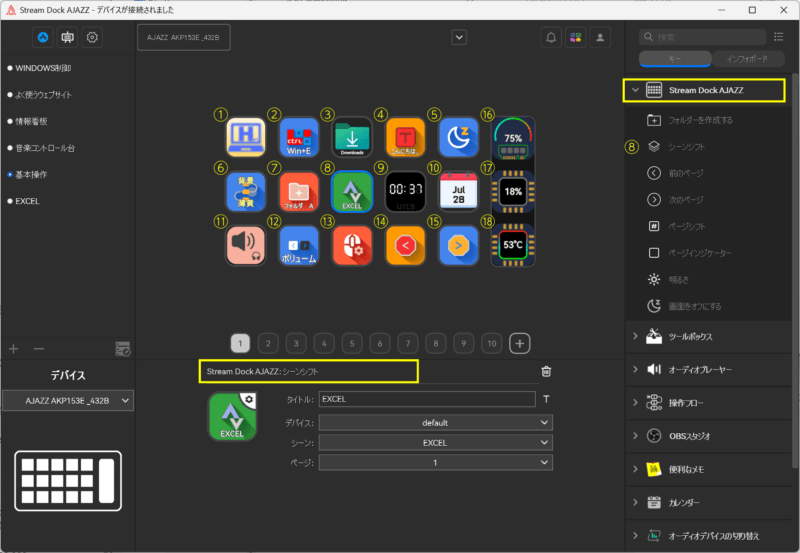This screenshot has height=553, width=800.
Task: Add a new profile with plus
Action: tap(14, 349)
